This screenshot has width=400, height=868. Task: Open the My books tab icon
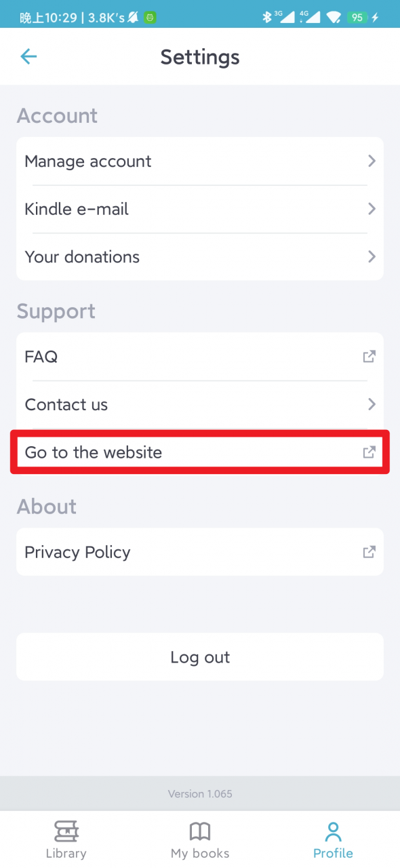[x=200, y=831]
